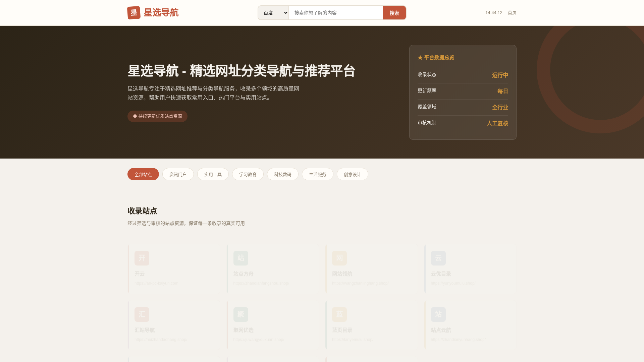Click the 14:44:12 clock text
644x362 pixels.
coord(494,13)
